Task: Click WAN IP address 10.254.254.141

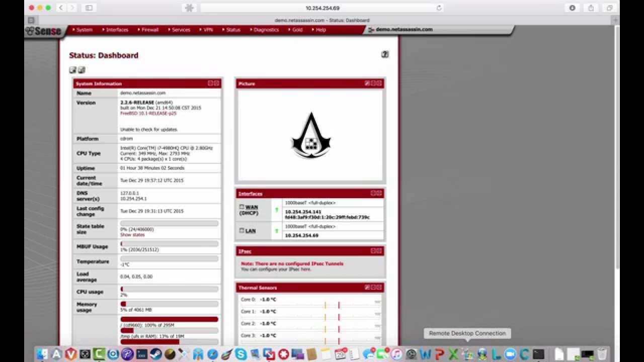Action: coord(303,212)
